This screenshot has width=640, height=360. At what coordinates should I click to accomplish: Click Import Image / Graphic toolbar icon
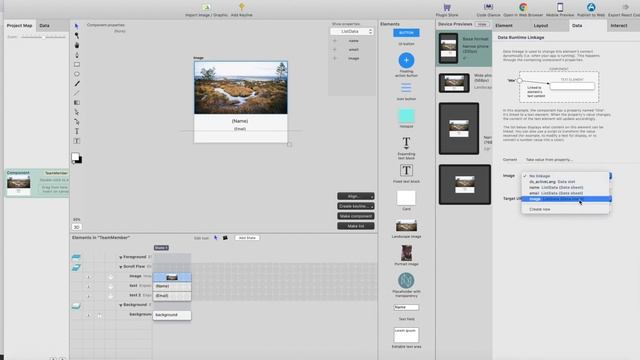point(206,10)
